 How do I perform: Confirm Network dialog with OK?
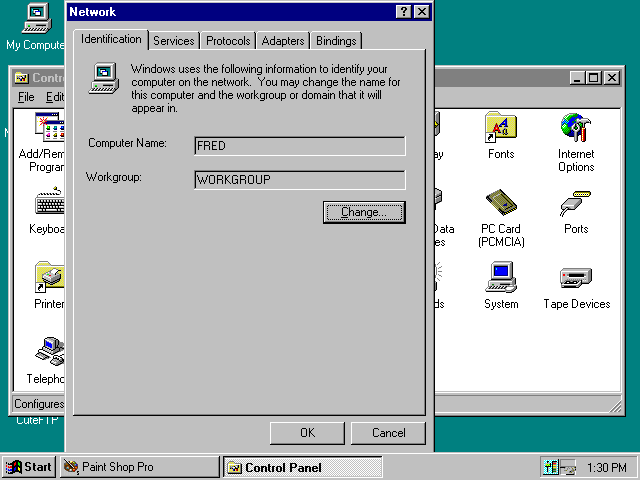(307, 433)
